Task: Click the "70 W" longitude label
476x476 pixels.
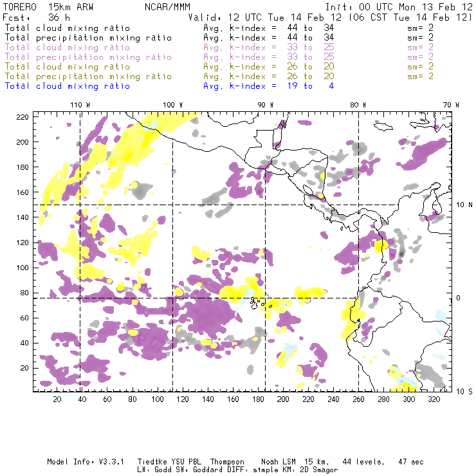Action: (x=451, y=105)
